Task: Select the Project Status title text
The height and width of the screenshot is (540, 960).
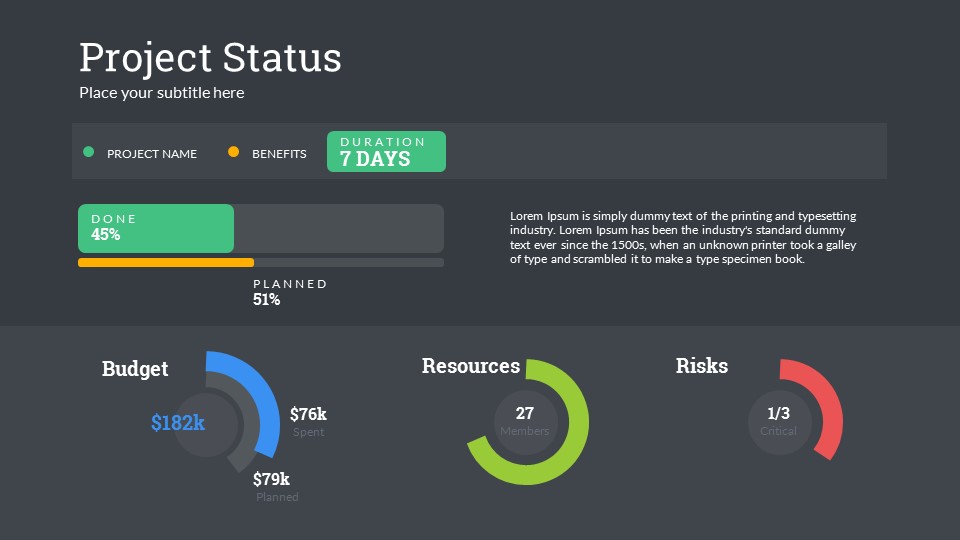Action: [x=210, y=58]
